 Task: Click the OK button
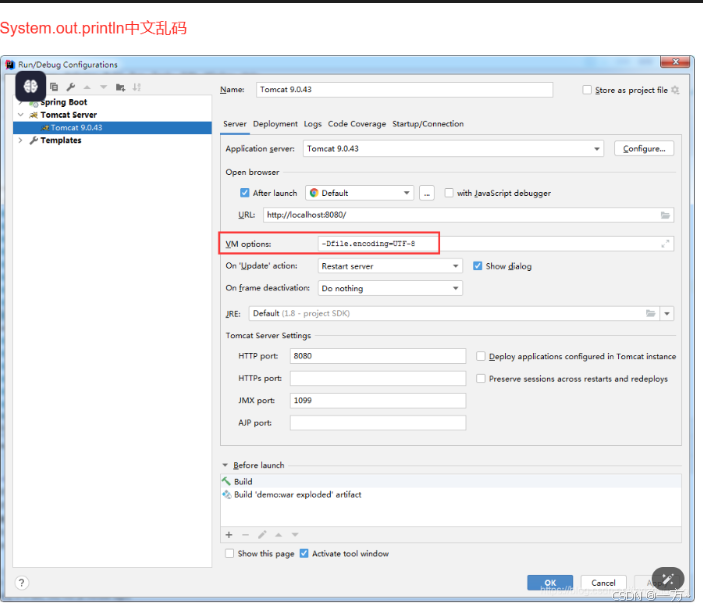[550, 583]
